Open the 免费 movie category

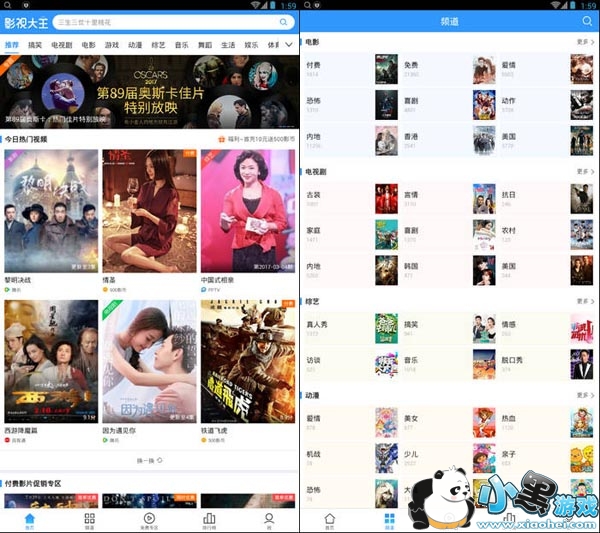pyautogui.click(x=450, y=69)
